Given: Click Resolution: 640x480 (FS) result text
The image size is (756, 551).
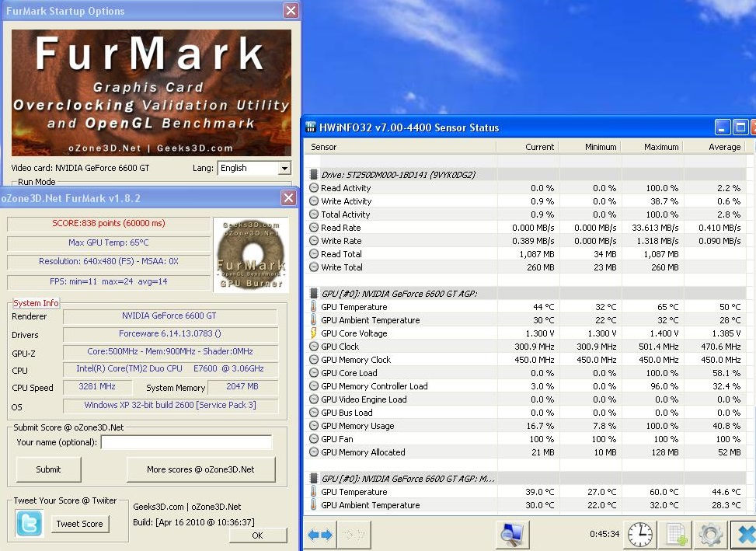Looking at the screenshot, I should pos(109,261).
